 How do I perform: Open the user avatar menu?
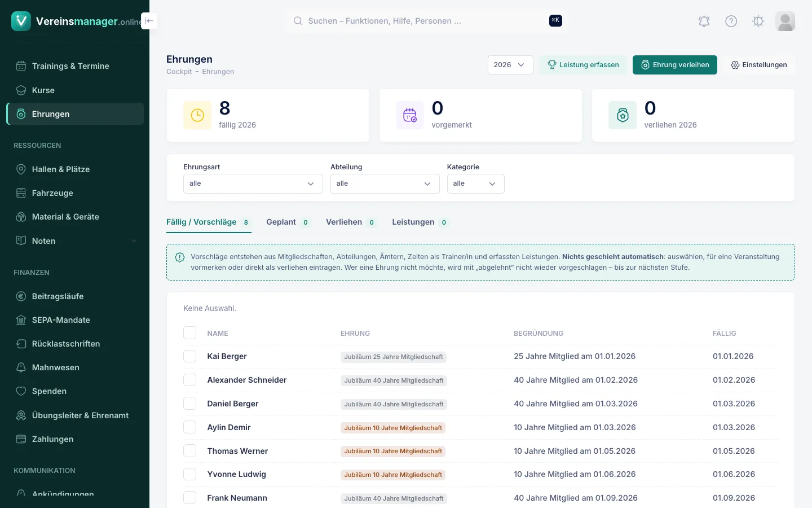pos(785,21)
